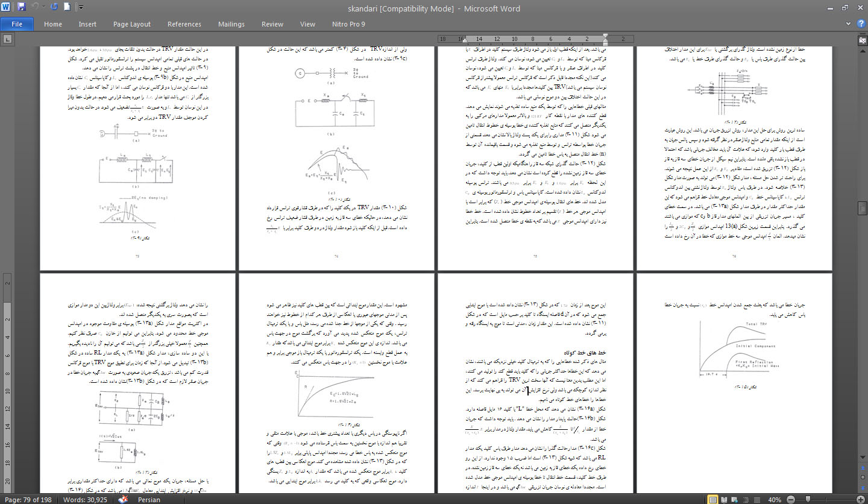Click the New Document icon in title bar
868x504 pixels.
67,7
